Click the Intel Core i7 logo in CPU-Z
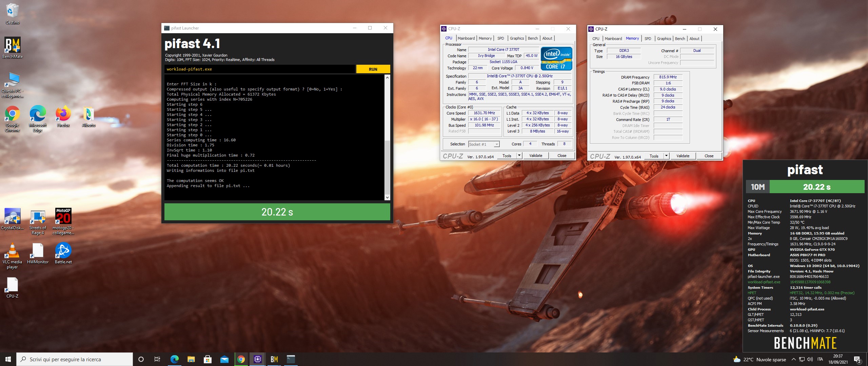Image resolution: width=868 pixels, height=366 pixels. (x=556, y=59)
